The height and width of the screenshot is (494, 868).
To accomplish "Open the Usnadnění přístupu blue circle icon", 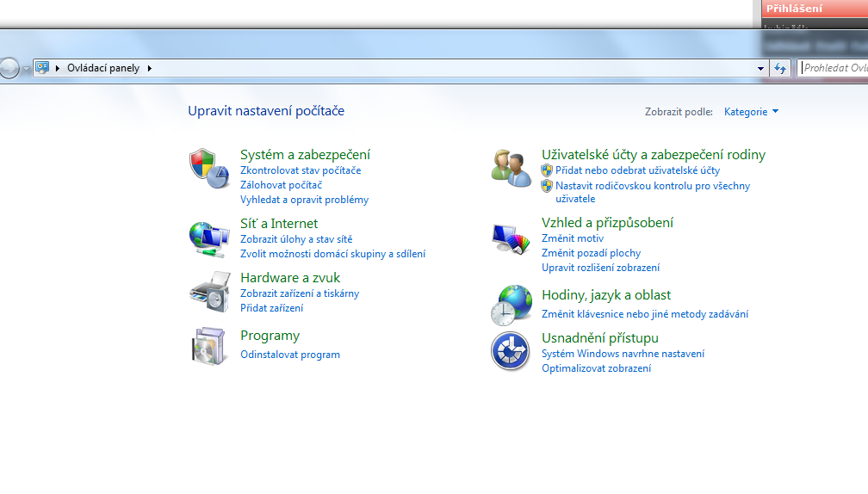I will [511, 351].
